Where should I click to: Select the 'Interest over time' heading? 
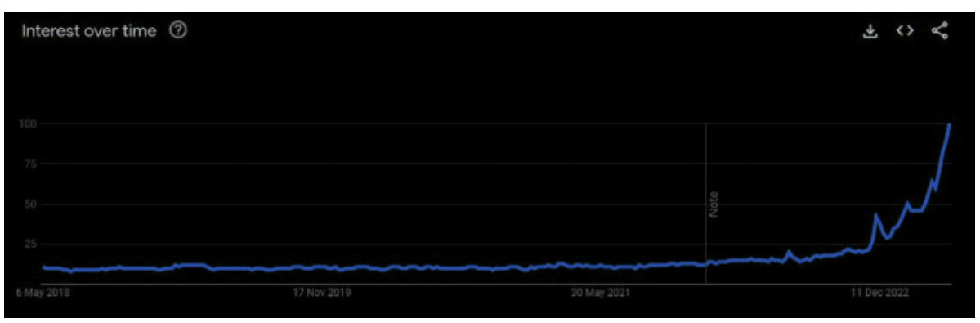(89, 31)
